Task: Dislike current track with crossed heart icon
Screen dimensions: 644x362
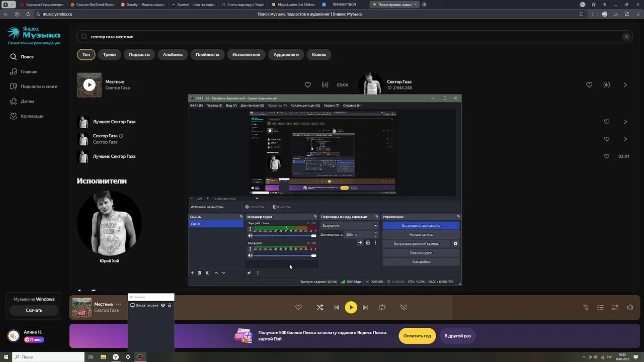Action: [x=403, y=307]
